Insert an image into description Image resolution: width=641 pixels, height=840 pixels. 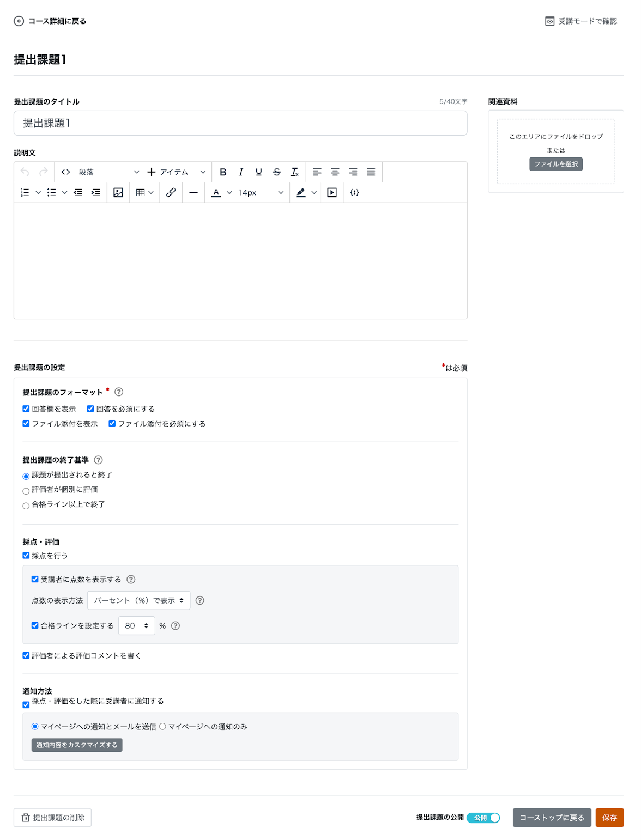pyautogui.click(x=118, y=193)
